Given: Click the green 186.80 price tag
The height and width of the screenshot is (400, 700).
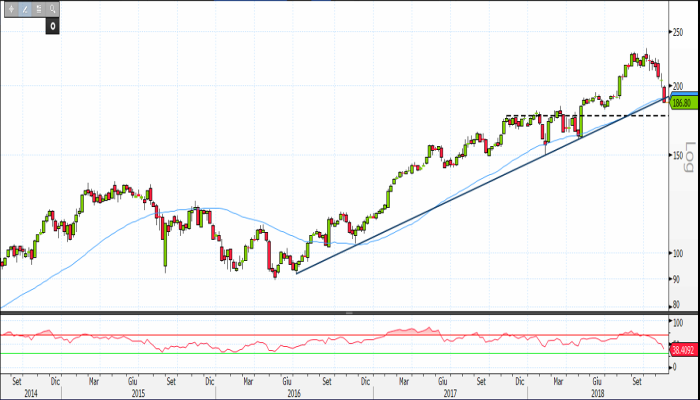Looking at the screenshot, I should pyautogui.click(x=684, y=103).
